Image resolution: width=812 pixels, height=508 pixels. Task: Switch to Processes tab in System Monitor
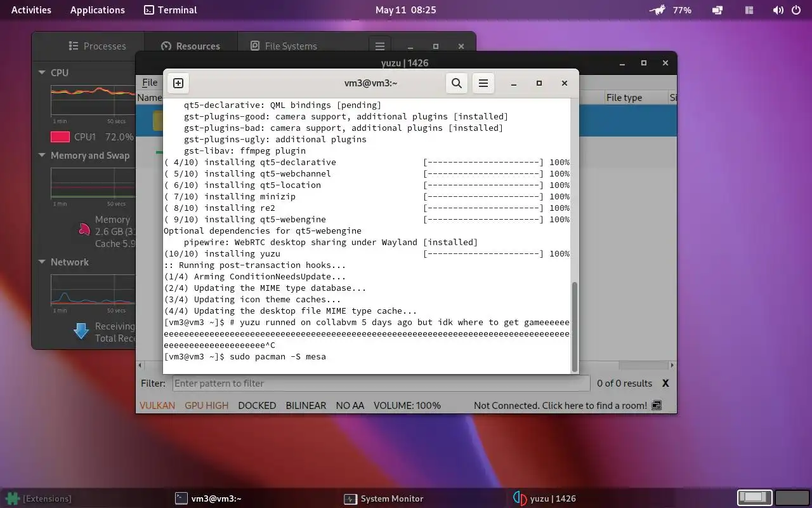point(97,46)
